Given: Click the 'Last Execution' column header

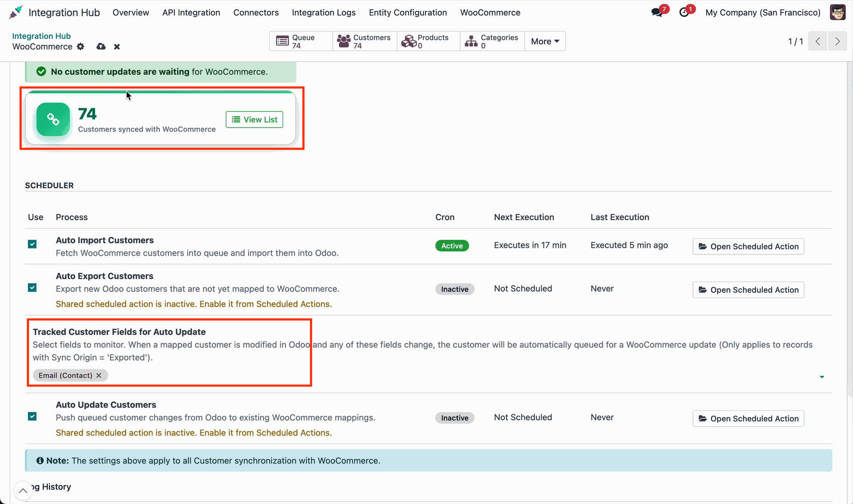Looking at the screenshot, I should [620, 217].
